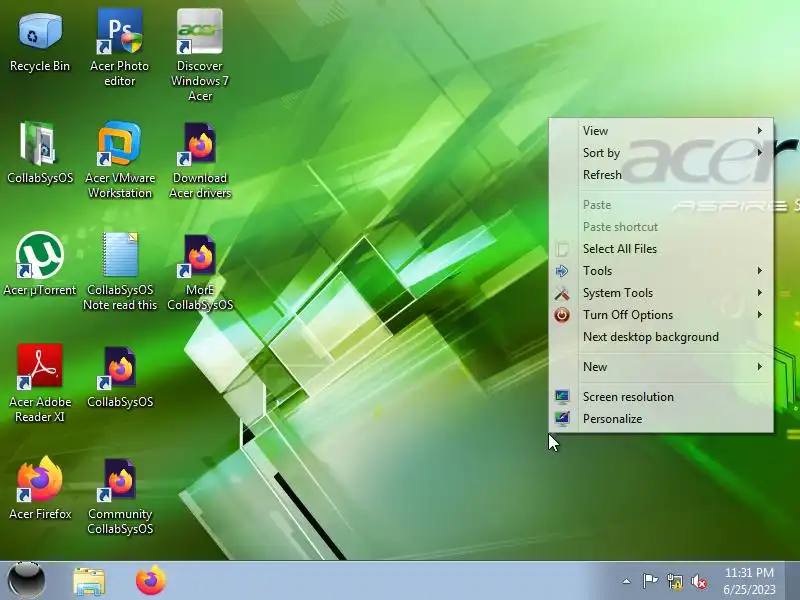Expand the View submenu
This screenshot has width=800, height=600.
pyautogui.click(x=661, y=131)
